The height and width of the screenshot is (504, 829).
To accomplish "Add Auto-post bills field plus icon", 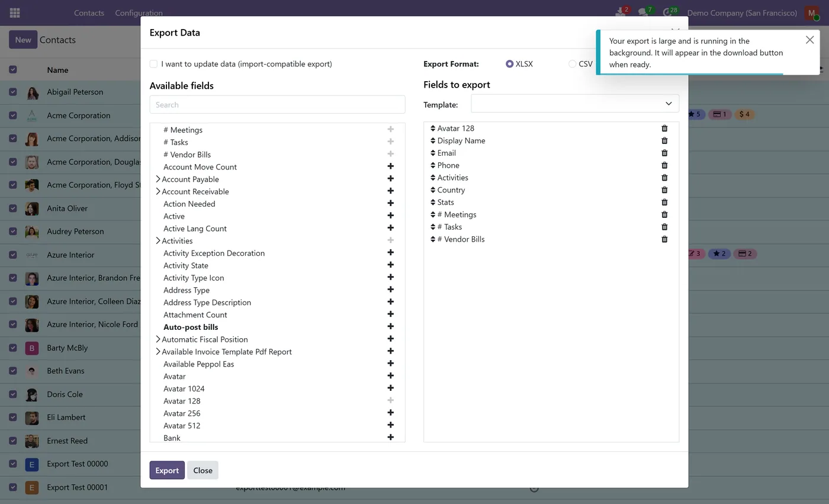I will pos(390,326).
